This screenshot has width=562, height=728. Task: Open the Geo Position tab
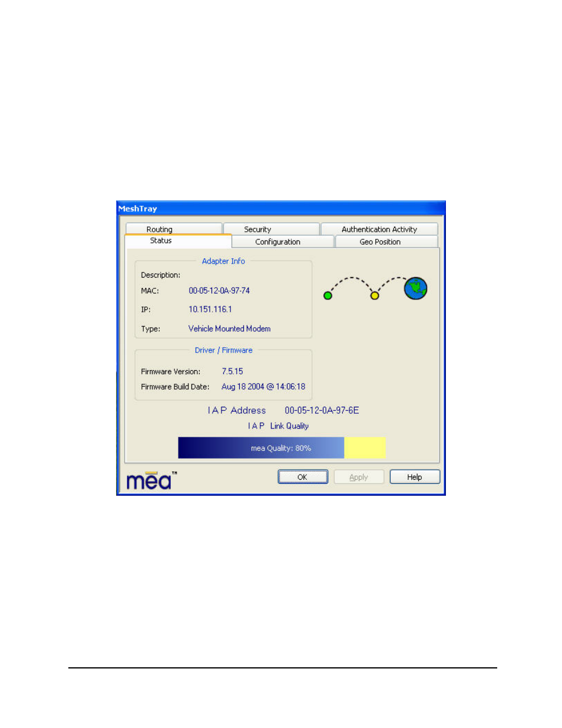pyautogui.click(x=386, y=242)
